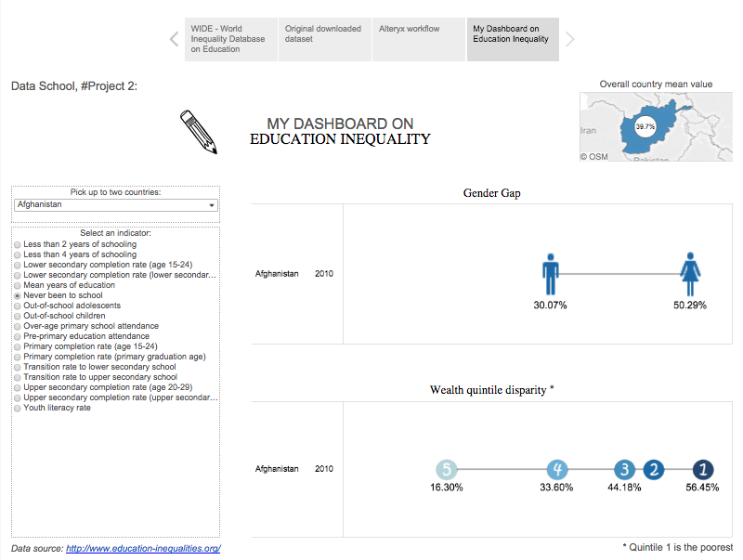Click the previous story point arrow

(174, 39)
